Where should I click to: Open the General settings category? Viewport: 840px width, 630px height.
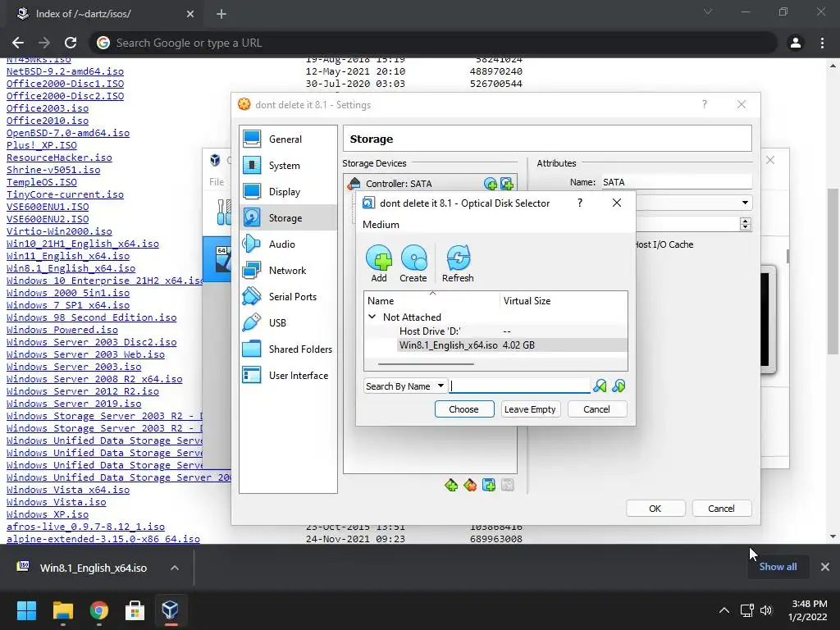pyautogui.click(x=288, y=139)
